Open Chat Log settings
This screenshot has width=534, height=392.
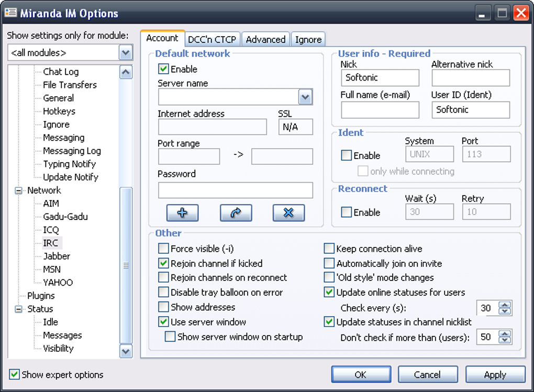pos(61,72)
